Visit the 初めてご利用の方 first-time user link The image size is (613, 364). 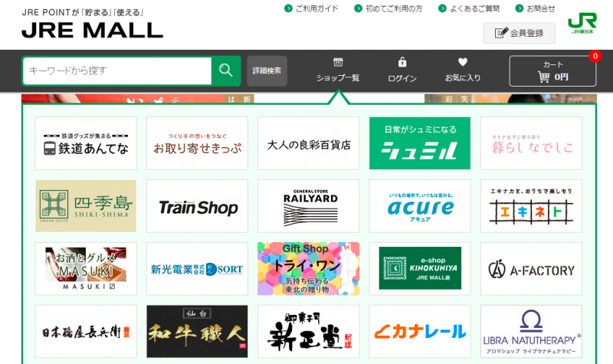[x=393, y=8]
